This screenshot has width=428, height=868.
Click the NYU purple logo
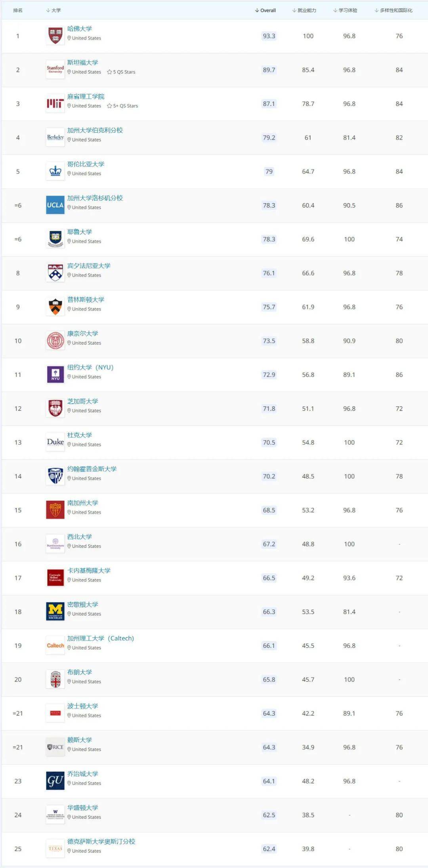tap(55, 375)
